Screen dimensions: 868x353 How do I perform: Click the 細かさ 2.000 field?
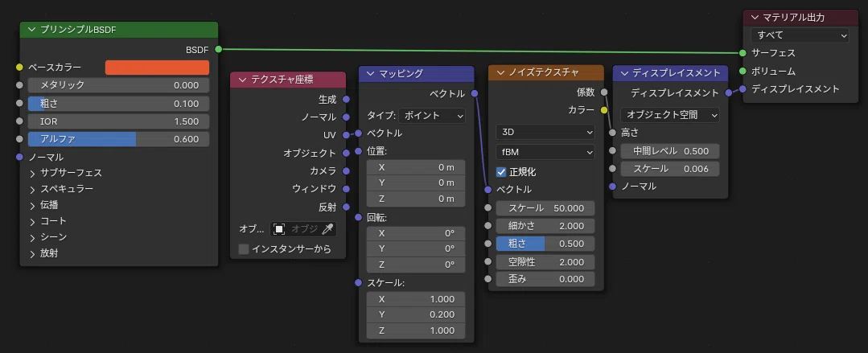pyautogui.click(x=545, y=226)
